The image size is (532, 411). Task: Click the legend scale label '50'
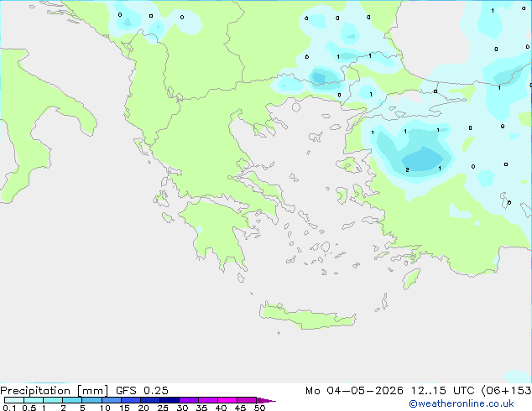click(x=259, y=408)
